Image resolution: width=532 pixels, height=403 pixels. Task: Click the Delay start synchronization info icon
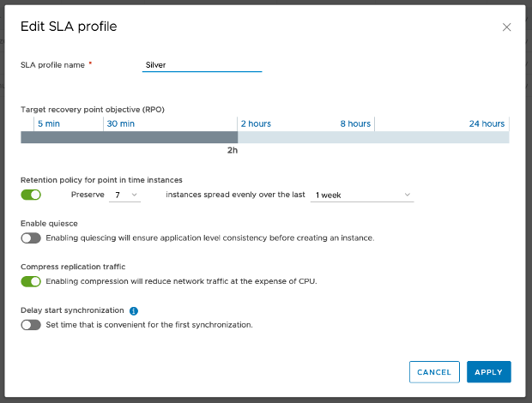coord(134,310)
